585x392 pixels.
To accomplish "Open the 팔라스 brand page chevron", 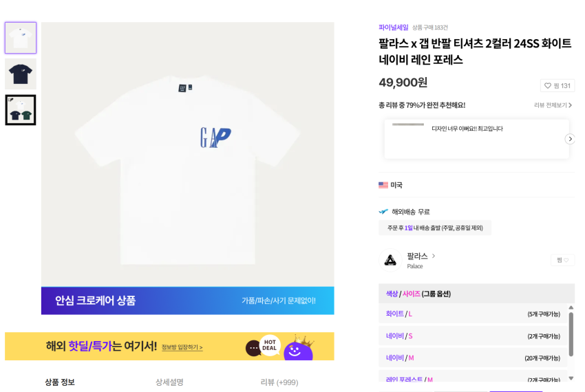I will pyautogui.click(x=433, y=256).
